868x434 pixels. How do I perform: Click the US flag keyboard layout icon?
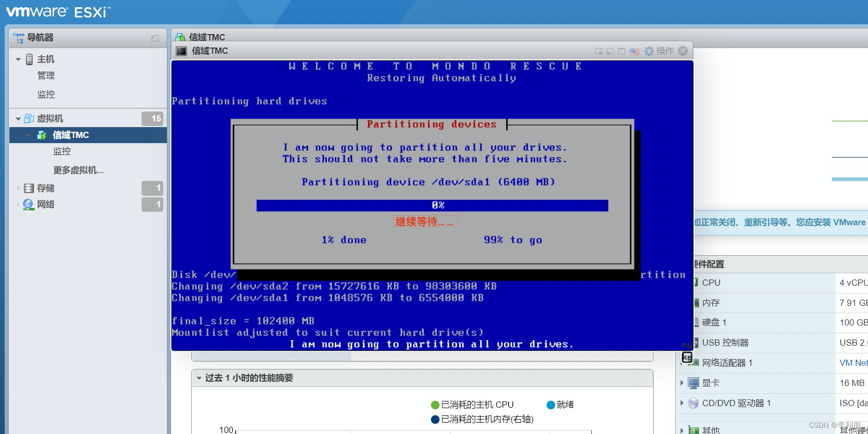coord(634,51)
